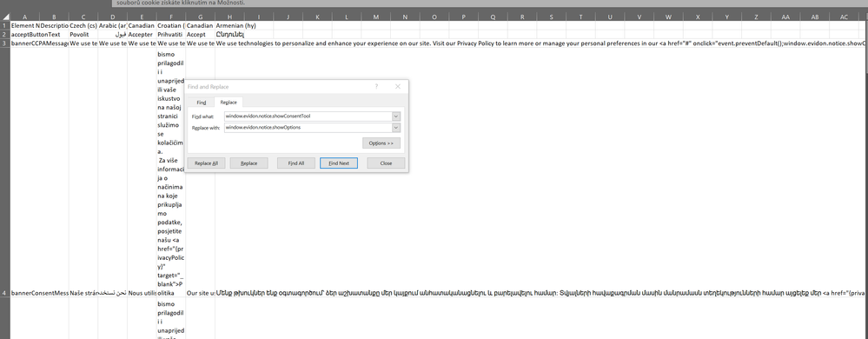Select the 'Descriptio' header cell
Image resolution: width=868 pixels, height=339 pixels.
(54, 25)
